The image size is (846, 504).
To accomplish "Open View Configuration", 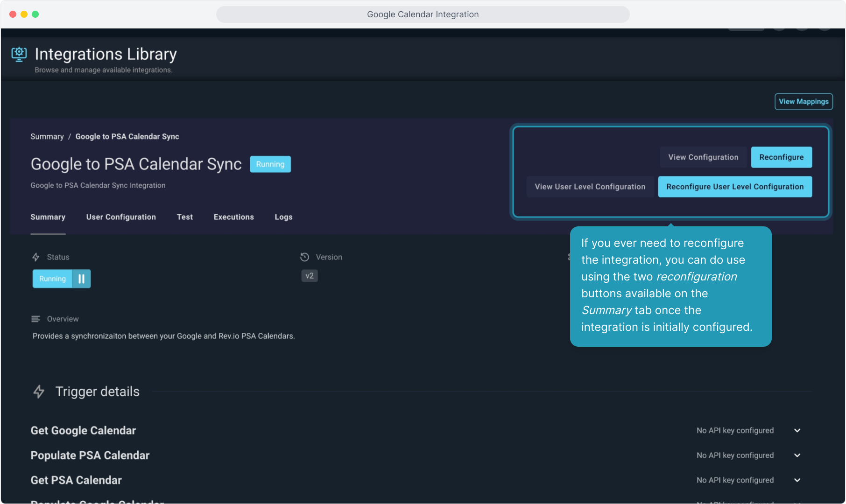I will [703, 157].
